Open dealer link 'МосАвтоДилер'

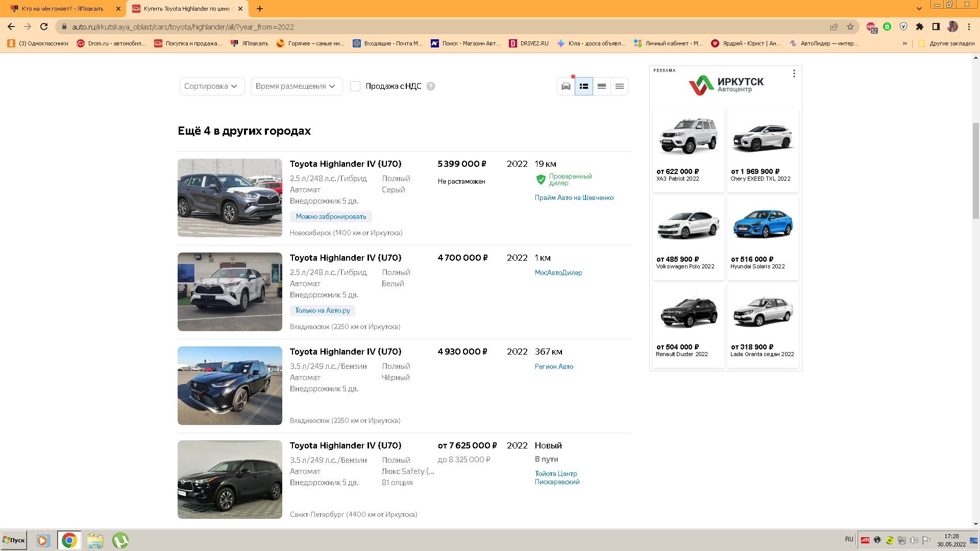pos(558,273)
